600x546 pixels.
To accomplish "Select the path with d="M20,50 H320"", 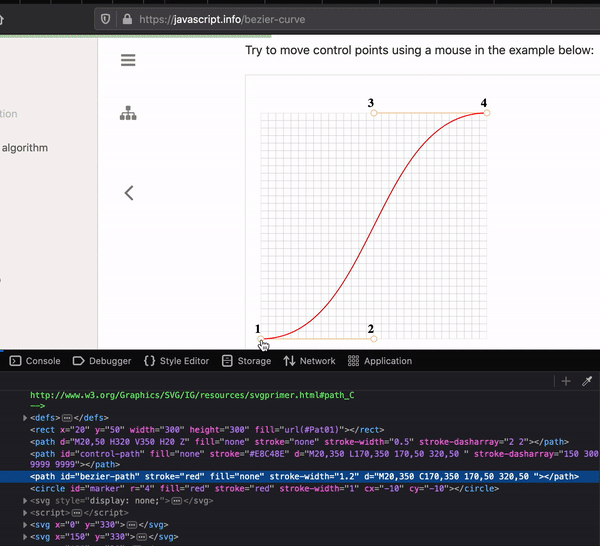I will (x=300, y=442).
